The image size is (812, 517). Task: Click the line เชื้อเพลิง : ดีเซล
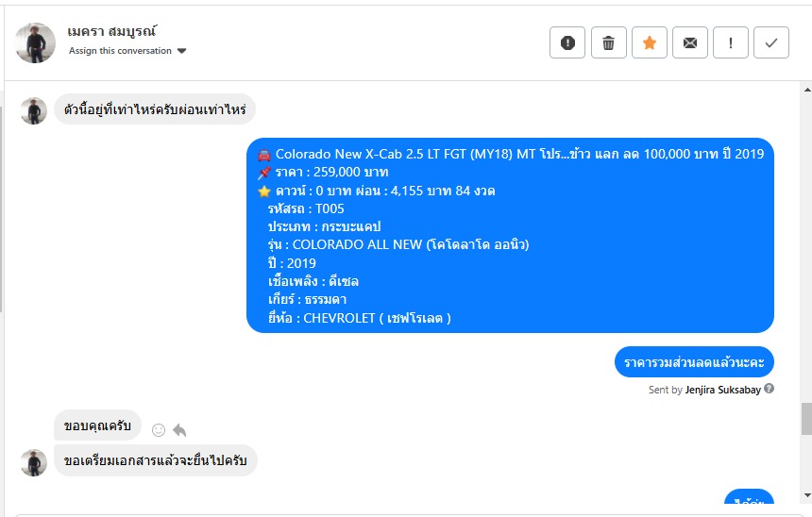(313, 281)
